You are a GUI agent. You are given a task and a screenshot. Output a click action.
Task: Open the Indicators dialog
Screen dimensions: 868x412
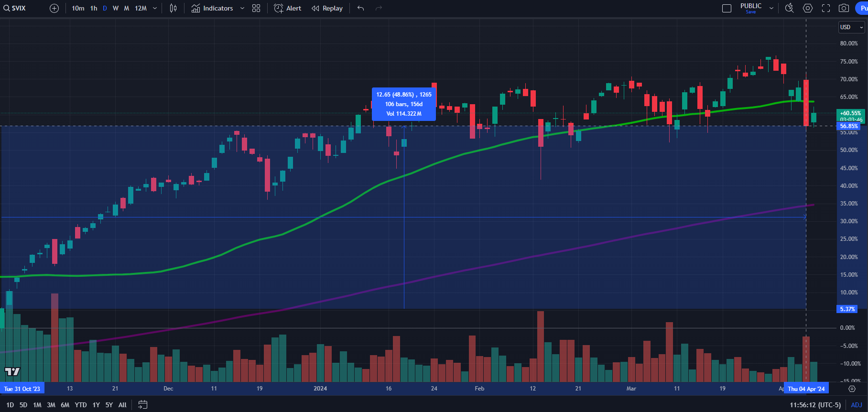coord(212,8)
